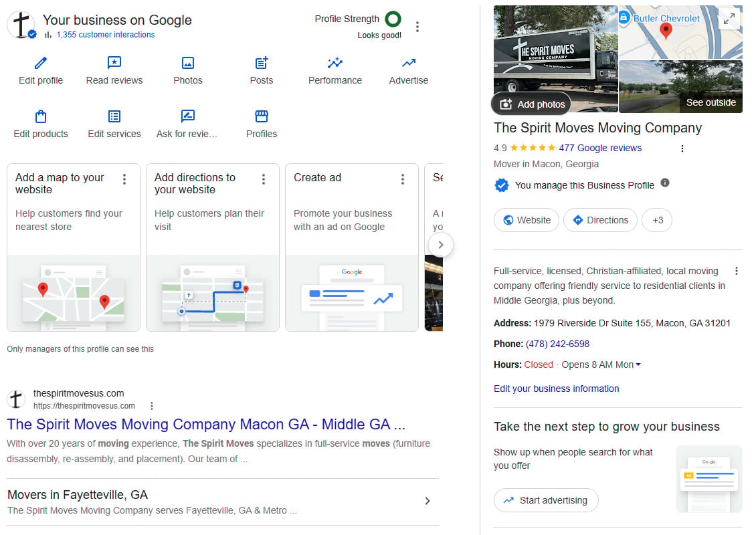Open options on 'Add directions to your website' card

[x=263, y=179]
